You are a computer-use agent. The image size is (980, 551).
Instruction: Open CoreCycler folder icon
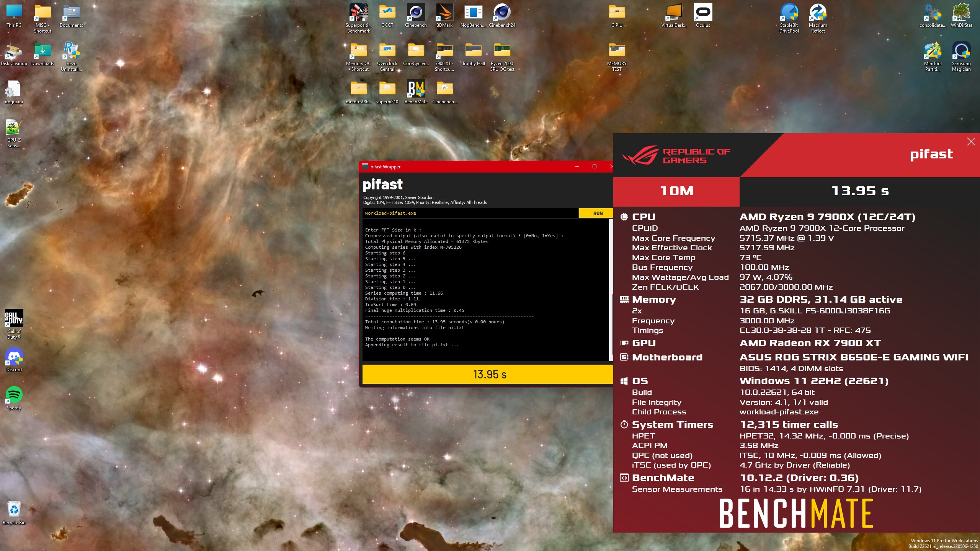(x=416, y=54)
